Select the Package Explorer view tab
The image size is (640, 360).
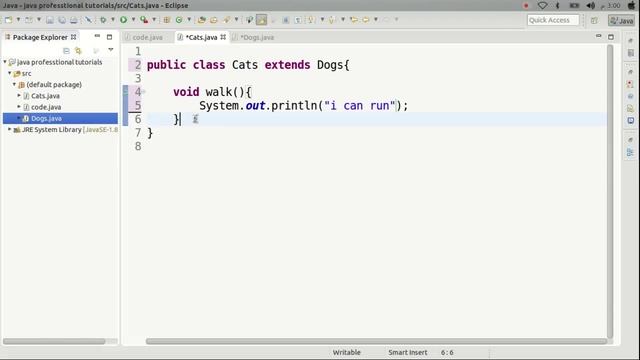click(x=40, y=37)
